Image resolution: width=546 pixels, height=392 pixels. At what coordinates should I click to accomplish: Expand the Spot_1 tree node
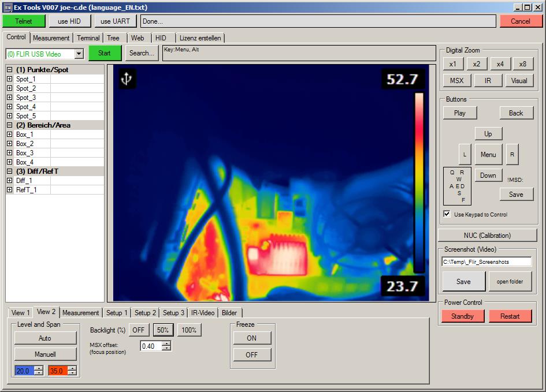(10, 79)
